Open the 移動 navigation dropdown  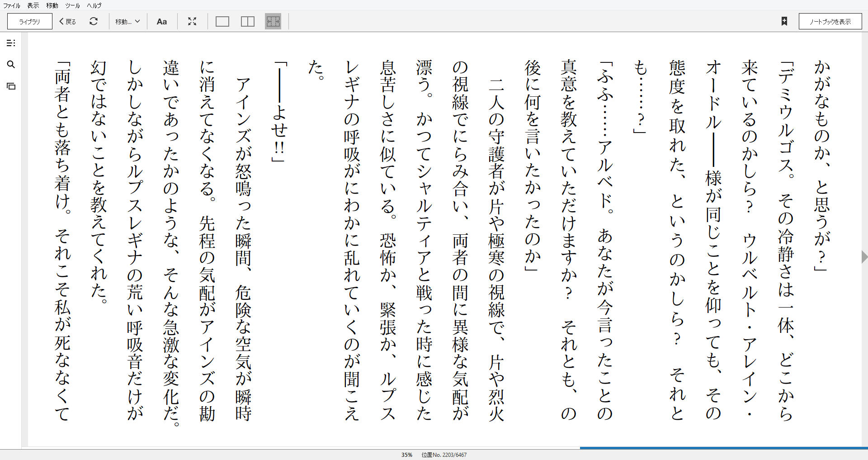coord(127,21)
